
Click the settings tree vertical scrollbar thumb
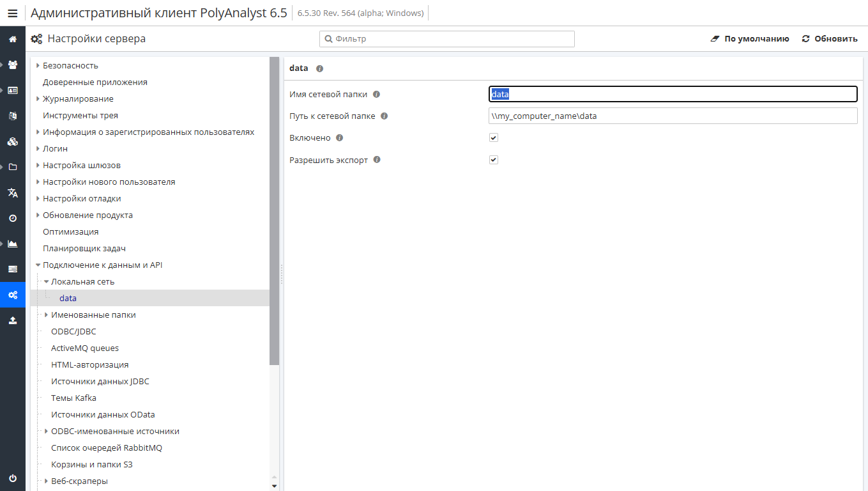coord(275,211)
